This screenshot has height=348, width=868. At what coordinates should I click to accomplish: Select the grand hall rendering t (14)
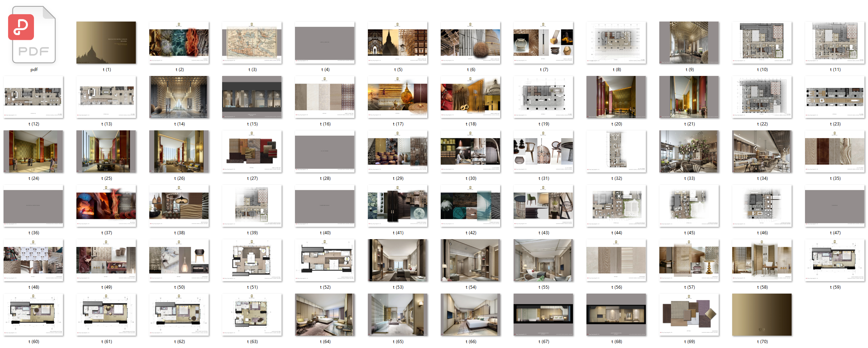pyautogui.click(x=179, y=97)
